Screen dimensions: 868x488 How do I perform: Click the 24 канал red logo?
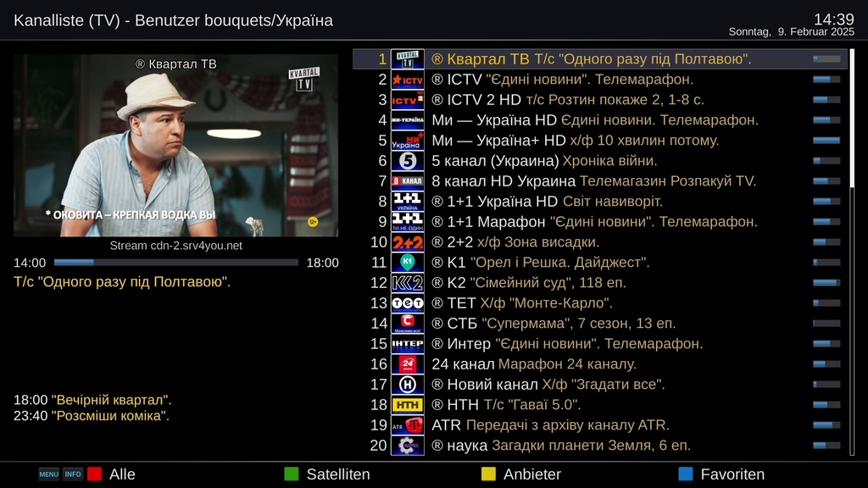[408, 364]
